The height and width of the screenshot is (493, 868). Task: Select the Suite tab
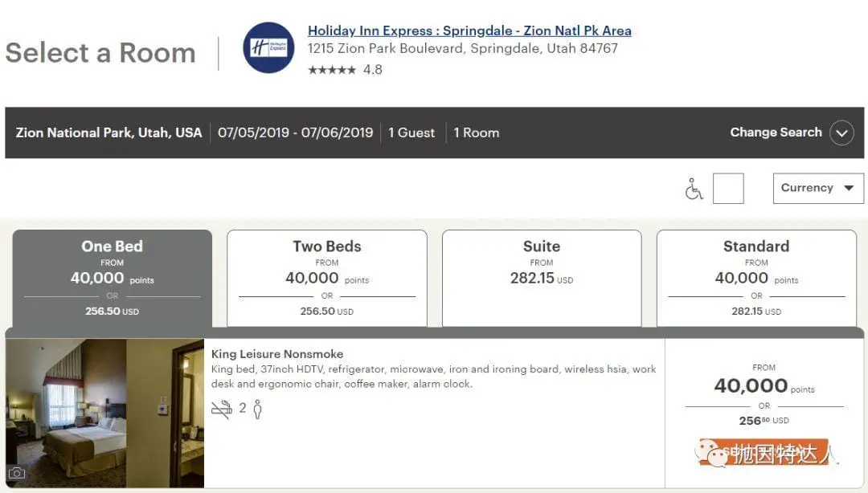point(542,279)
